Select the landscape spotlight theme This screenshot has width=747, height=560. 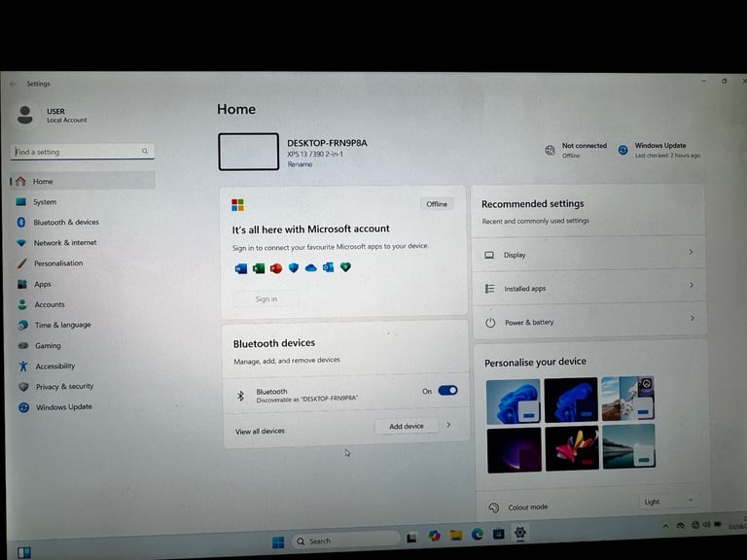point(628,399)
